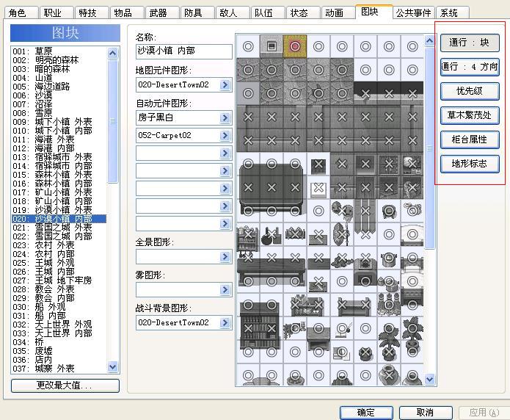Select tileset 031: 船 内部
This screenshot has width=510, height=420.
(x=59, y=315)
